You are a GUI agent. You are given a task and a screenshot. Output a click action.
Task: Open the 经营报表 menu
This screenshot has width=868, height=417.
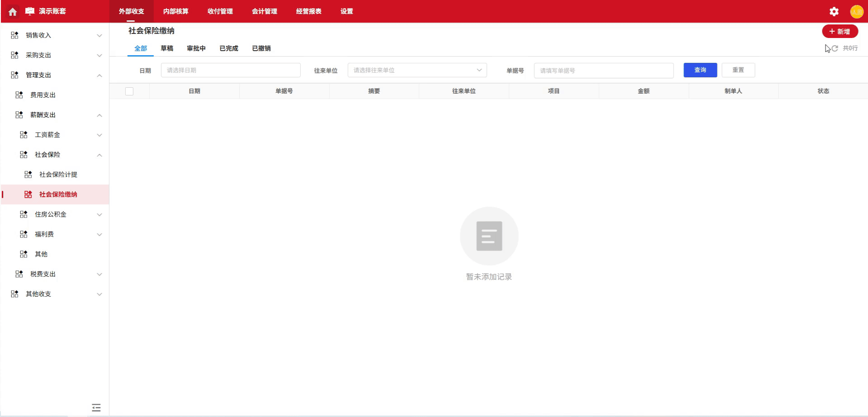click(308, 11)
